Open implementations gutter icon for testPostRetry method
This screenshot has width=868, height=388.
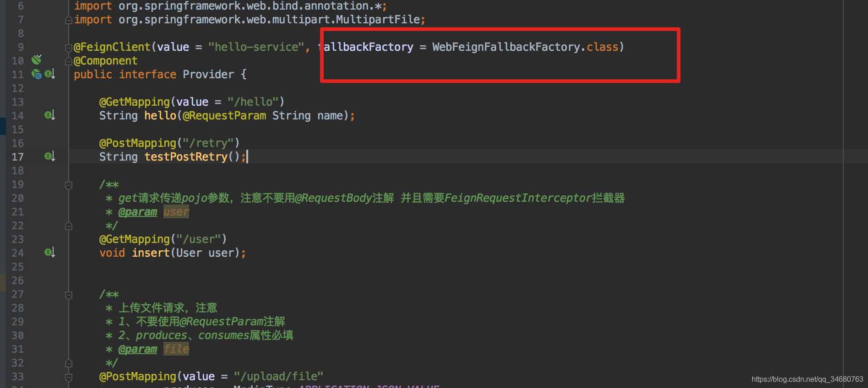click(50, 156)
